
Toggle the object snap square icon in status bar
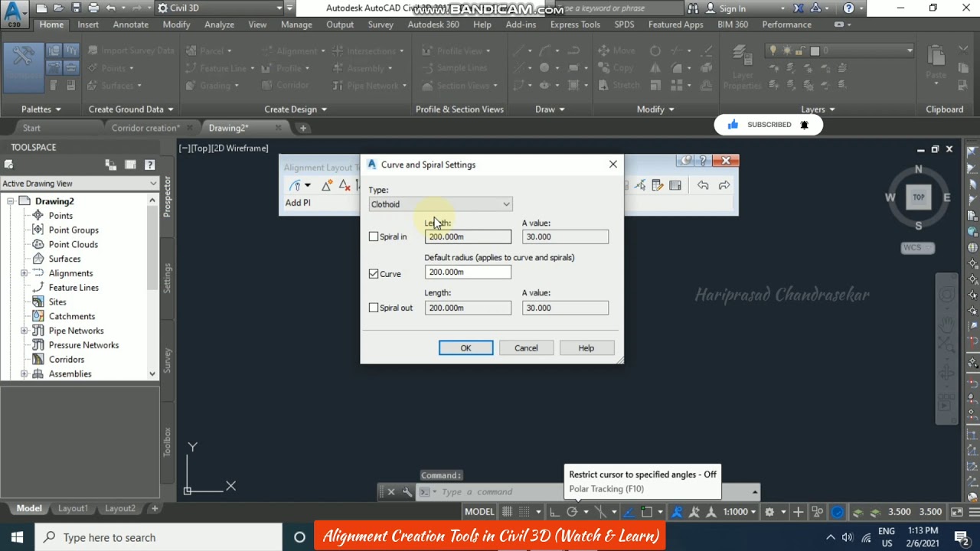(648, 512)
